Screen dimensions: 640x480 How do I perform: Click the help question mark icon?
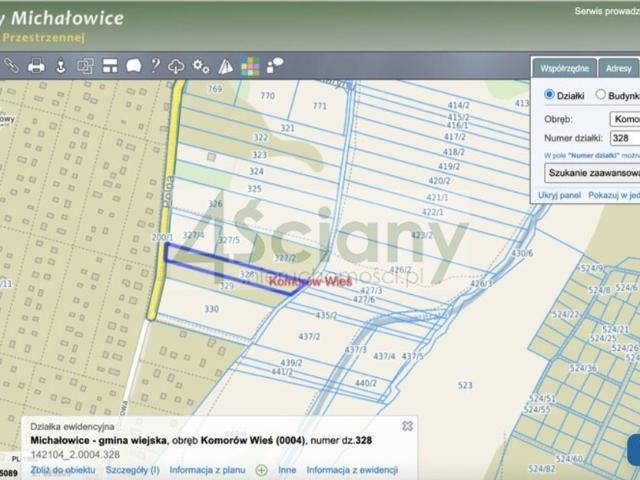tap(156, 65)
